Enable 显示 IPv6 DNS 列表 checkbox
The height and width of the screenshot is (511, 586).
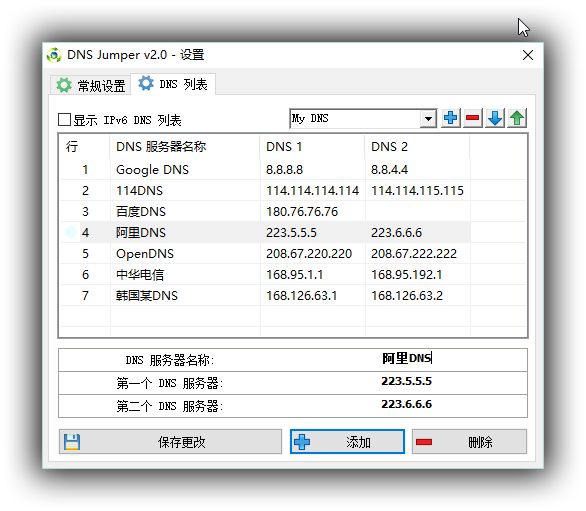coord(64,120)
